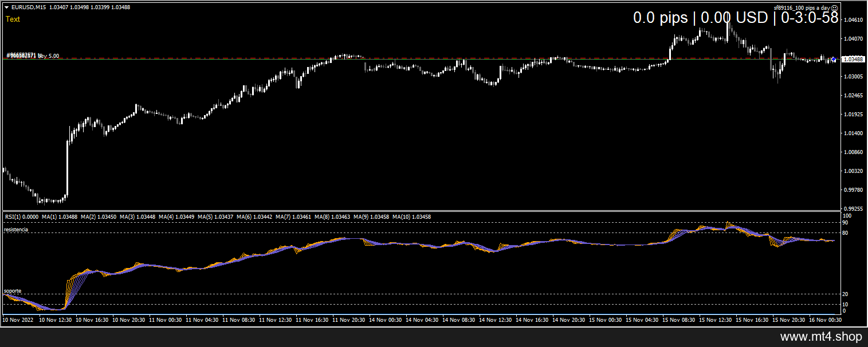Click the 1.03005 price axis label

(x=854, y=77)
